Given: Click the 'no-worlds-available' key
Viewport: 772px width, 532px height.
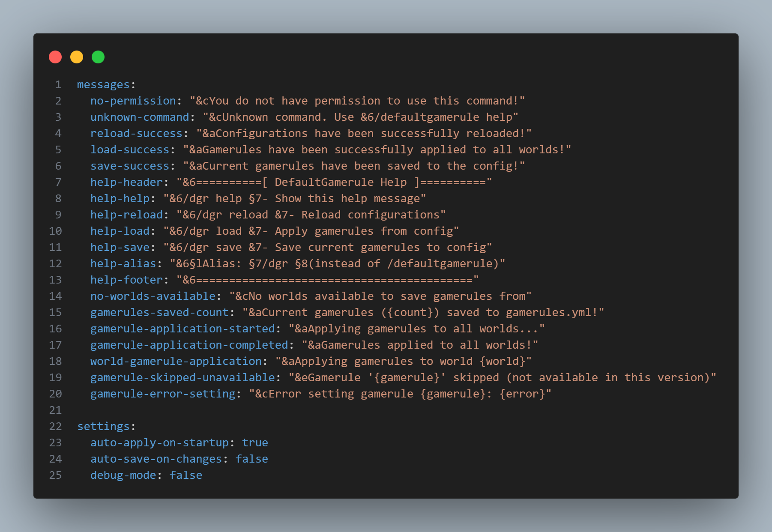Looking at the screenshot, I should click(153, 296).
